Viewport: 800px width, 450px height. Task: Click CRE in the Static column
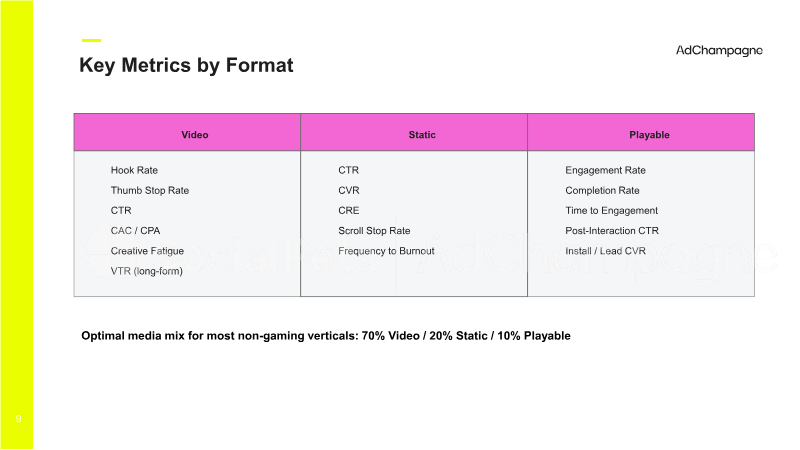coord(348,210)
